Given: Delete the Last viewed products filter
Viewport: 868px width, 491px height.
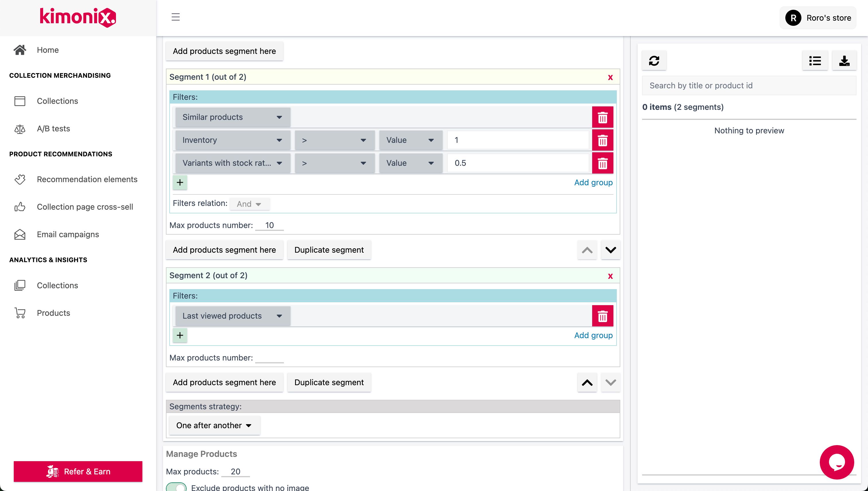Looking at the screenshot, I should [603, 316].
